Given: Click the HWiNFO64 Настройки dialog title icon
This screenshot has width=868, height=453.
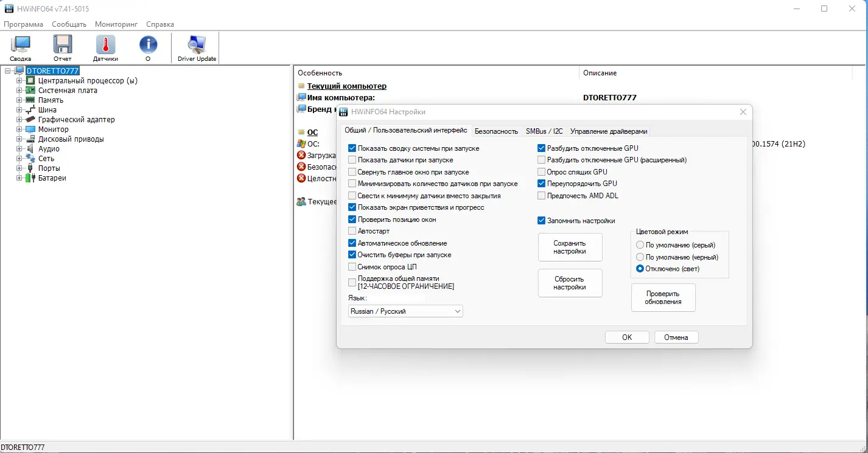Looking at the screenshot, I should [343, 112].
